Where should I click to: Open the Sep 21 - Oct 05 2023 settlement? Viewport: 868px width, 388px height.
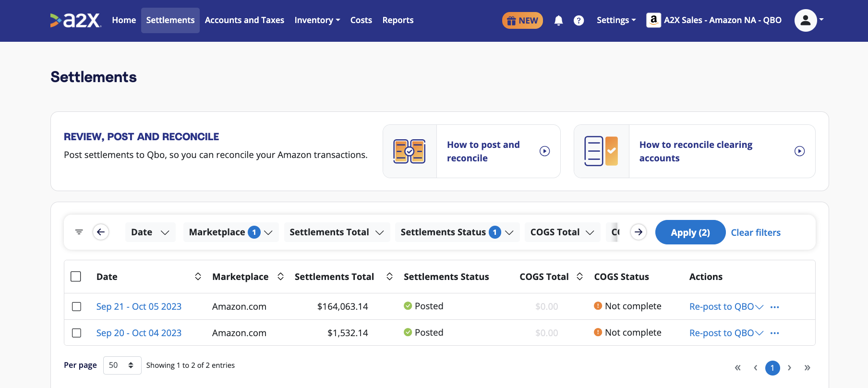(x=139, y=306)
